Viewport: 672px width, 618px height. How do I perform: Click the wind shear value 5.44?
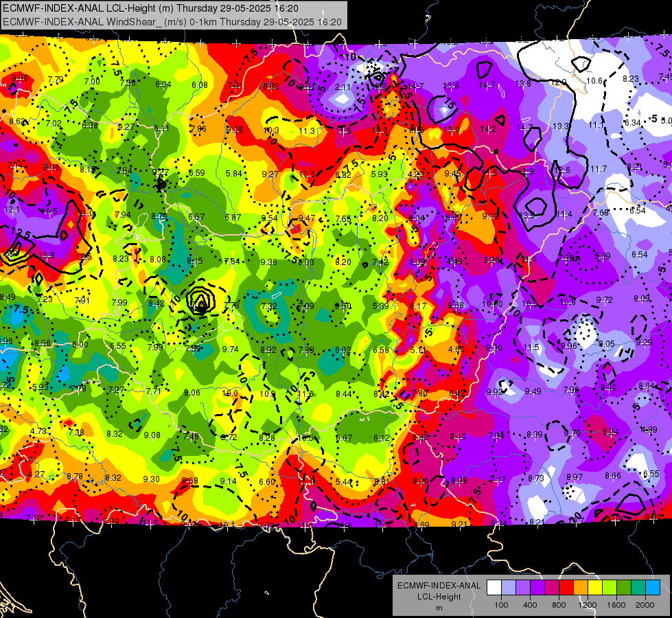(x=344, y=481)
